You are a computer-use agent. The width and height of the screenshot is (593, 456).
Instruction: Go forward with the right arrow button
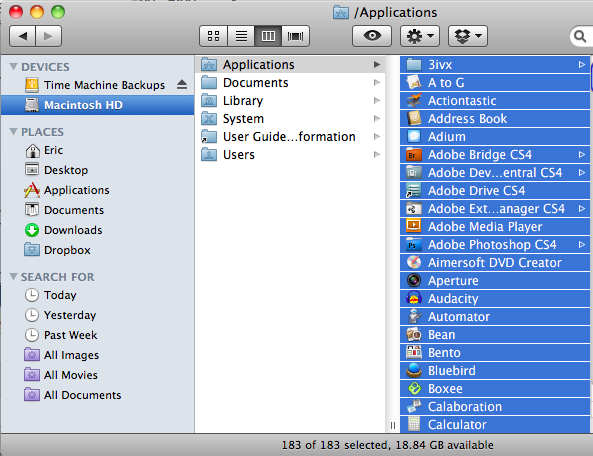tap(48, 36)
